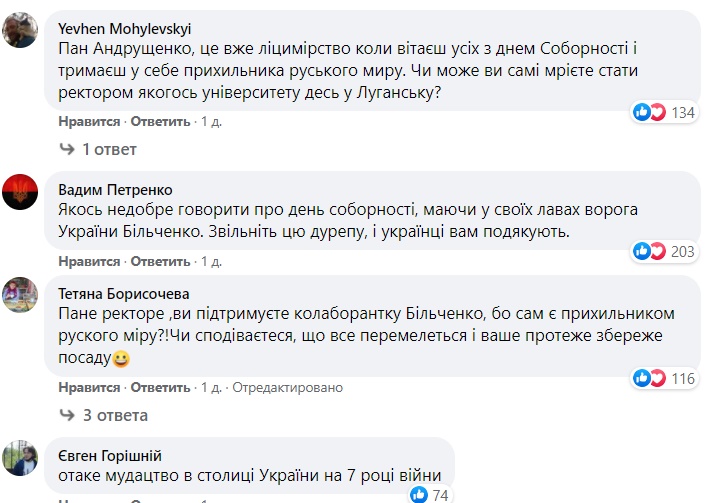714x503 pixels.
Task: Reply to Тетяна Борисочева's comment
Action: [160, 387]
